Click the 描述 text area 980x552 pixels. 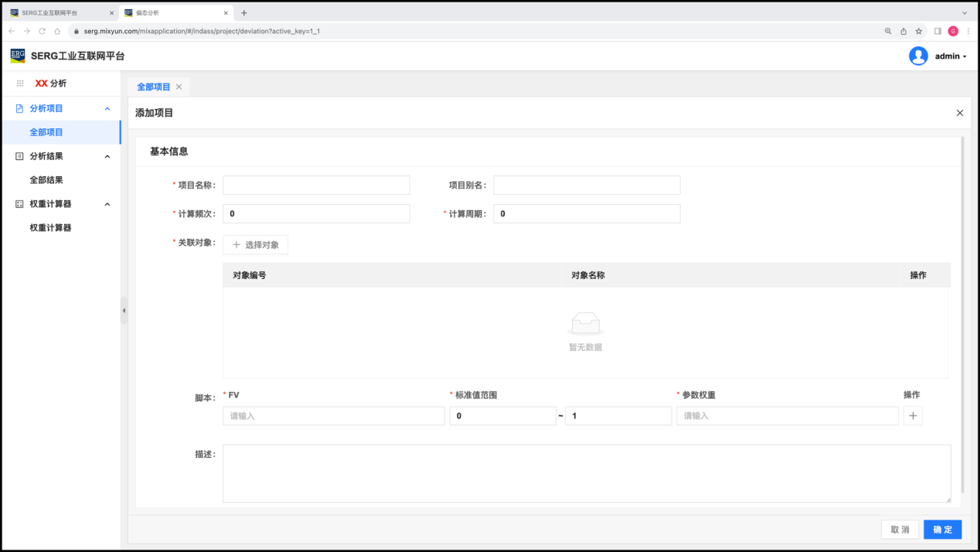(x=586, y=473)
